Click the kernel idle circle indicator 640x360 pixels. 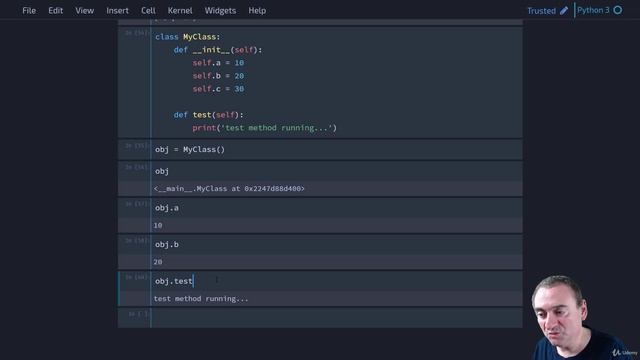tap(618, 10)
